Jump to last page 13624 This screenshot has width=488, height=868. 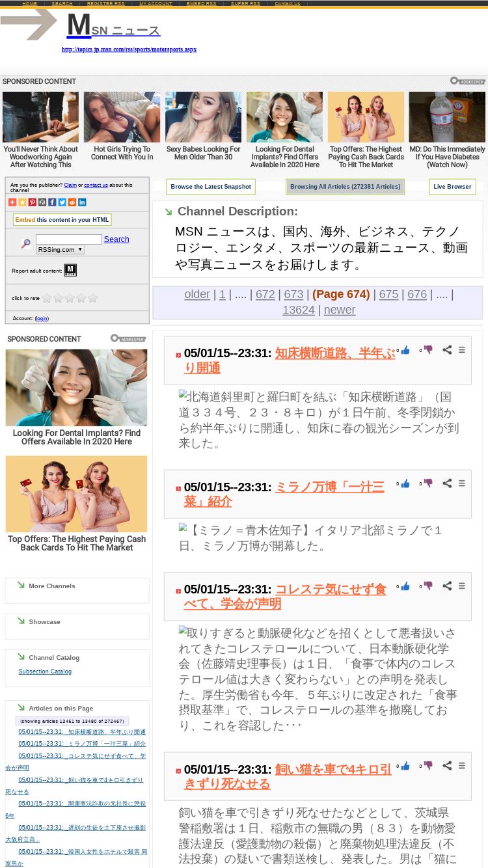tap(299, 310)
